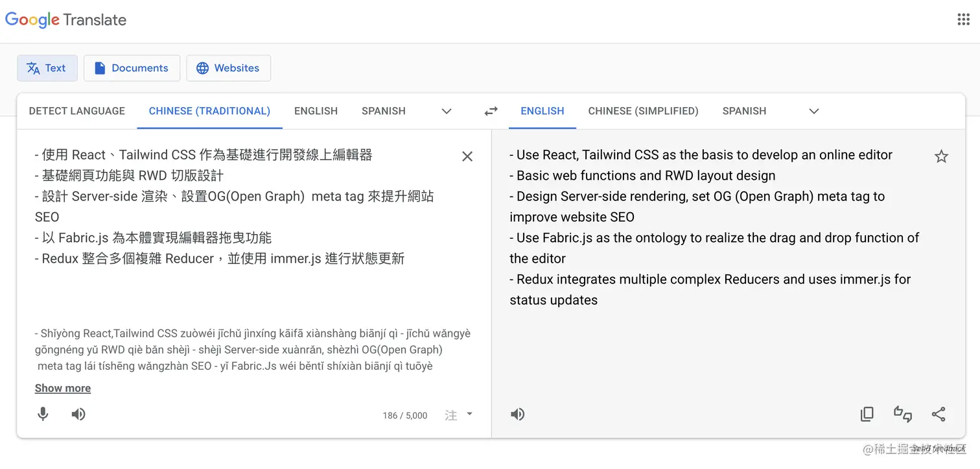Screen dimensions: 980x469
Task: Click source line starting '- 基礎網頁功能'
Action: 130,176
